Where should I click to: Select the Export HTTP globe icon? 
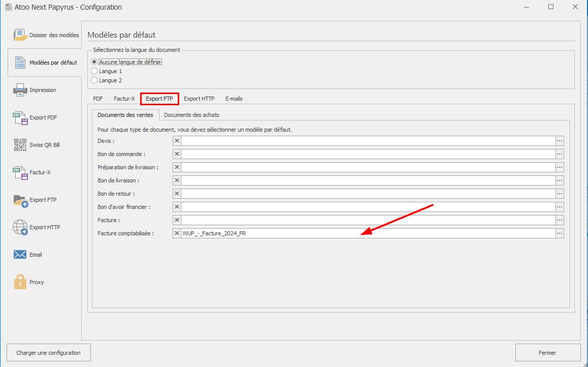[x=20, y=227]
